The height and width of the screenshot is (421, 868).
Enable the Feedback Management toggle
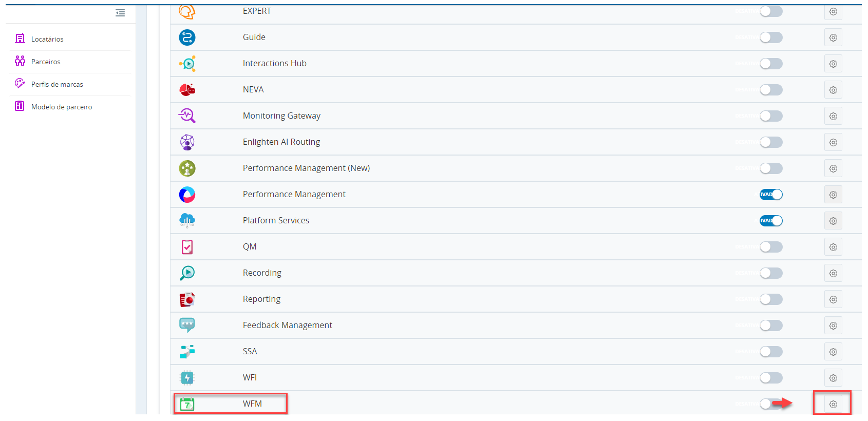(x=771, y=326)
